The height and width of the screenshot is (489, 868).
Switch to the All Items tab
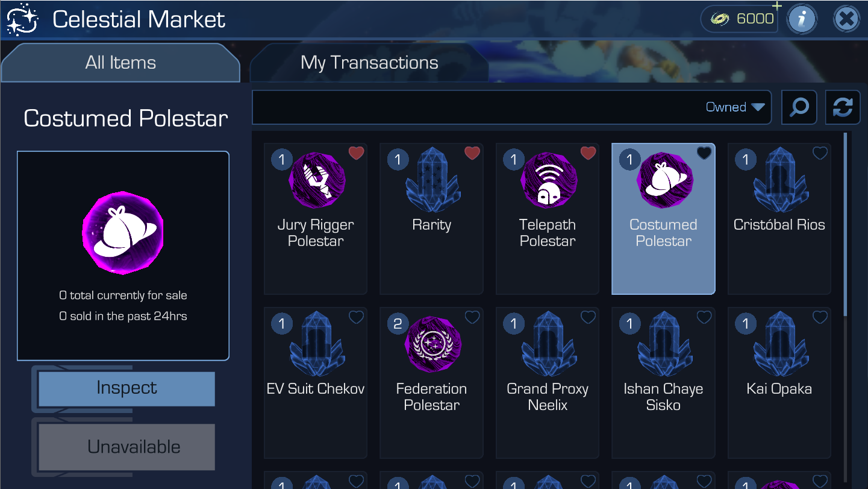pos(120,63)
